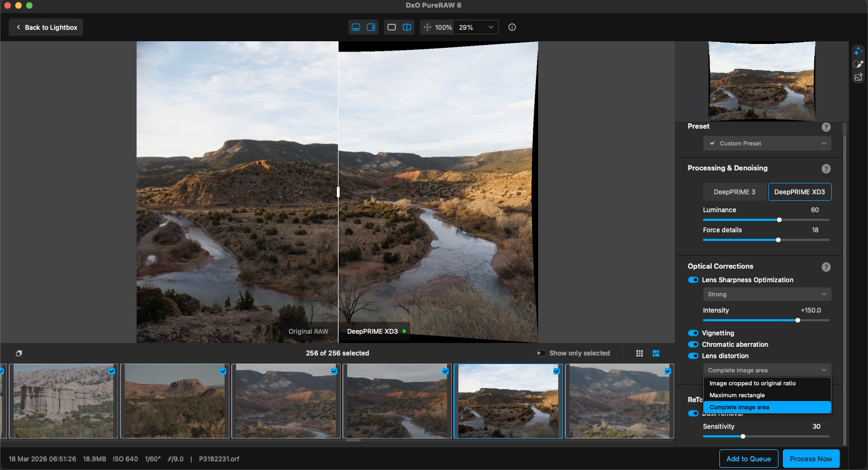Click the stack images icon above filmstrip
868x470 pixels.
tap(19, 353)
